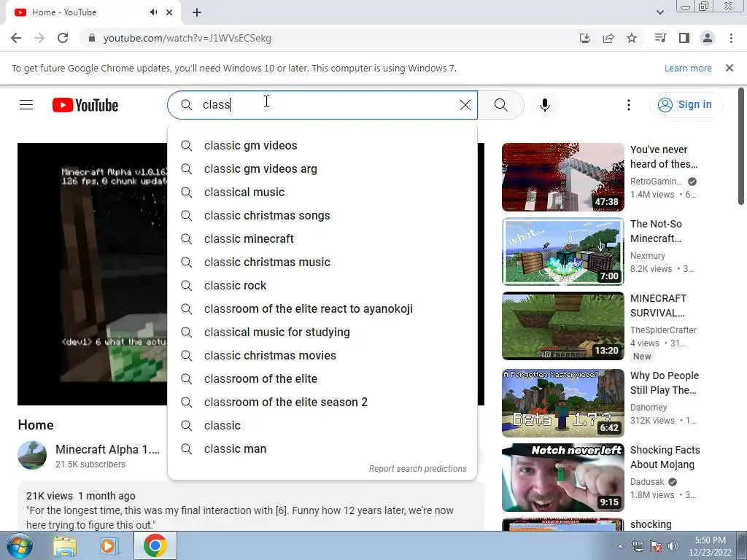The height and width of the screenshot is (560, 747).
Task: Pick the 'classic rock' suggestion
Action: point(322,285)
